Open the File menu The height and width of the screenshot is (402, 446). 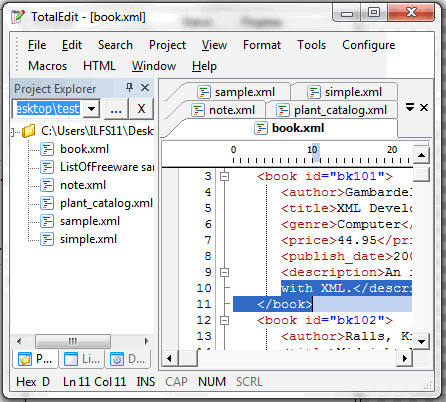[37, 45]
